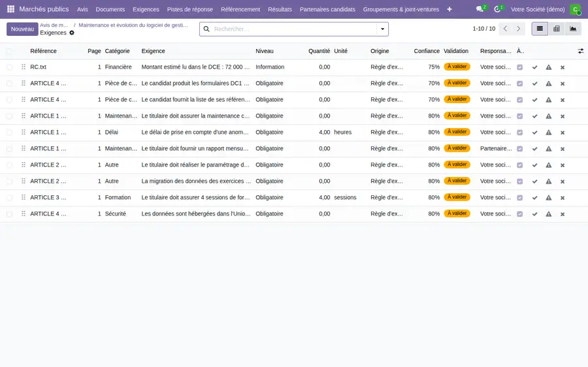The image size is (588, 367).
Task: Click the search magnifier icon
Action: (206, 29)
